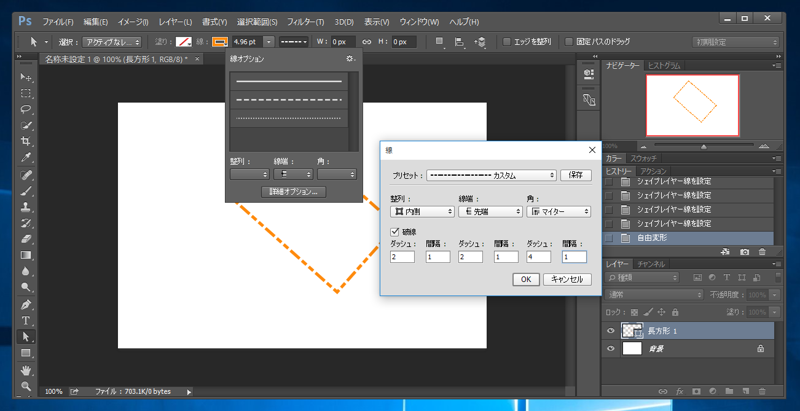
Task: Open the 初期設定 workspace dropdown
Action: [x=735, y=42]
